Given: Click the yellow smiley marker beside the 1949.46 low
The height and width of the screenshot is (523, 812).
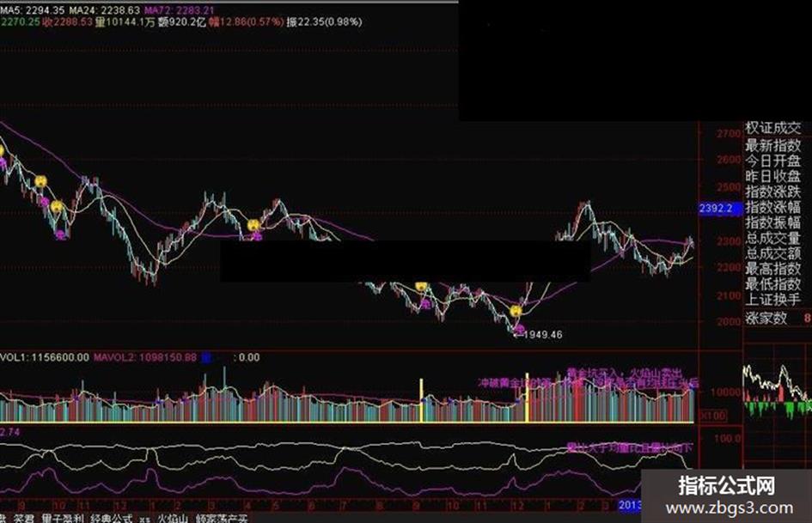Looking at the screenshot, I should click(x=516, y=311).
